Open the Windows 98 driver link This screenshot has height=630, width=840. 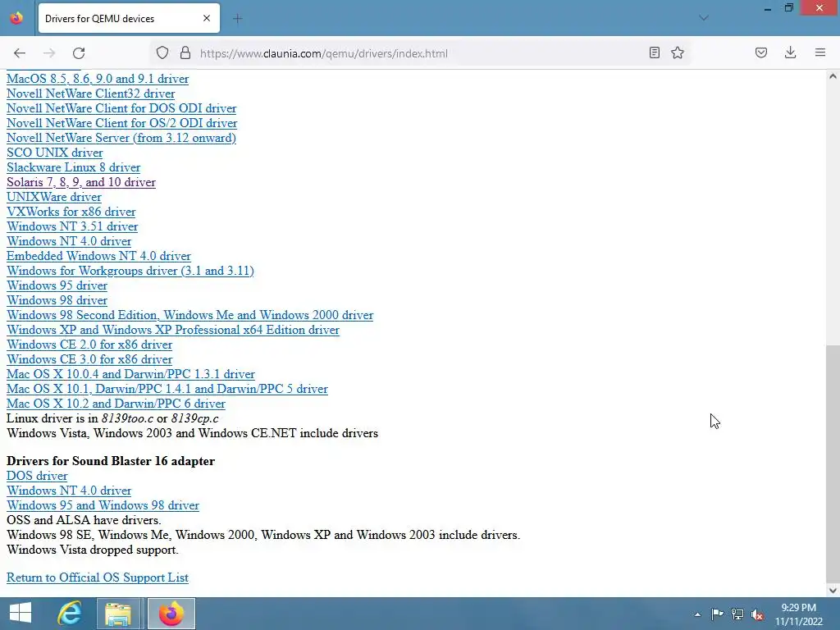[x=57, y=300]
